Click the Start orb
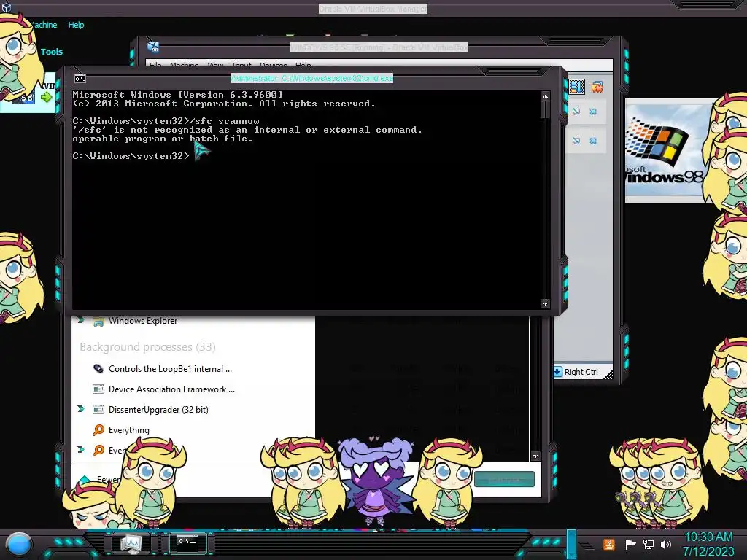The width and height of the screenshot is (747, 560). pyautogui.click(x=19, y=544)
